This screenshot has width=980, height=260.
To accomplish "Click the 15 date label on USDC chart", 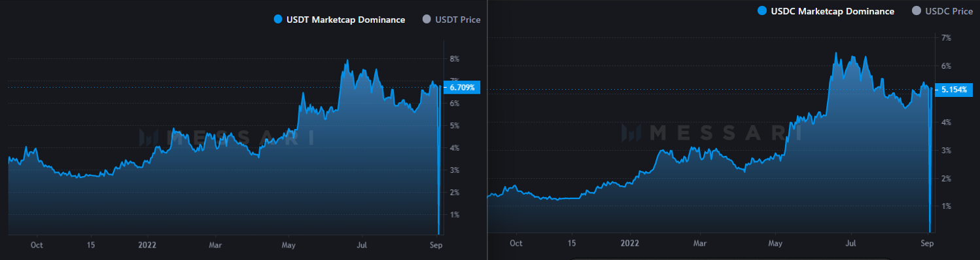I will pos(572,243).
